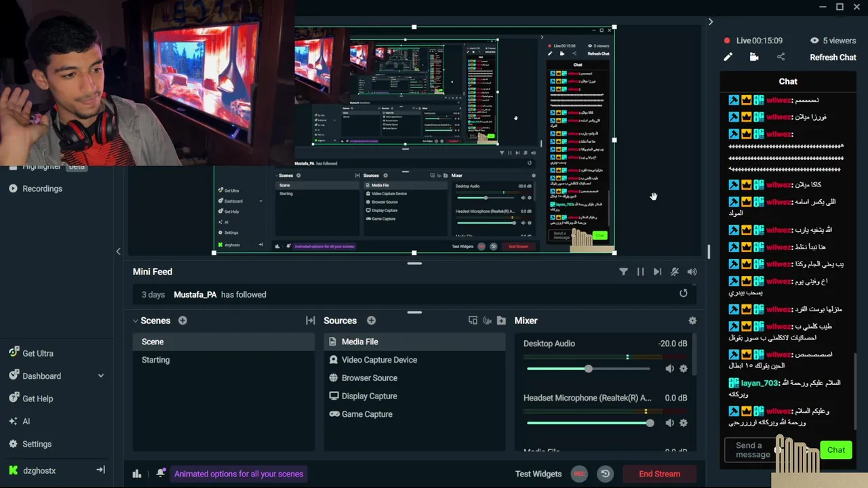This screenshot has height=488, width=868.
Task: Click the Mini Feed volume speaker icon
Action: [x=692, y=272]
